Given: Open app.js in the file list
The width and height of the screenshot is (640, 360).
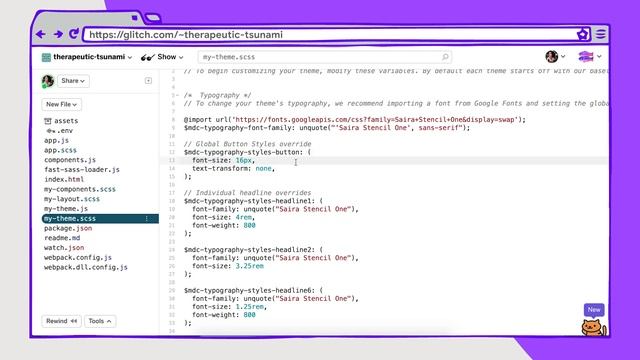Looking at the screenshot, I should [x=56, y=140].
